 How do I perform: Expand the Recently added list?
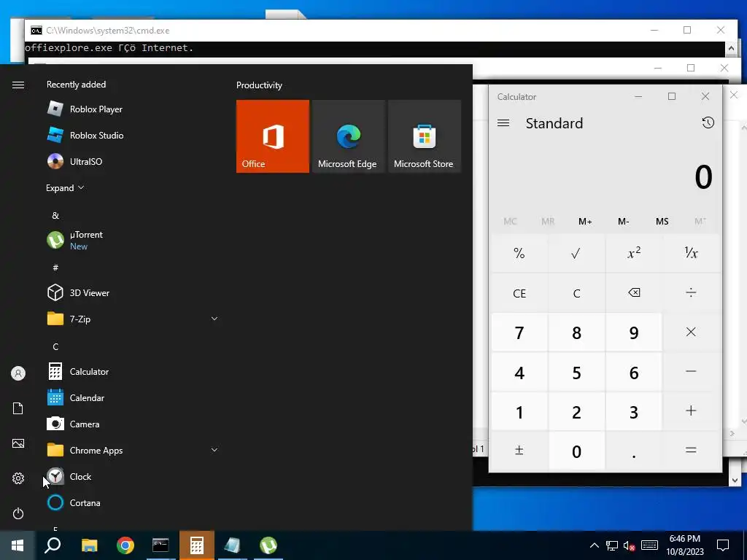(65, 187)
